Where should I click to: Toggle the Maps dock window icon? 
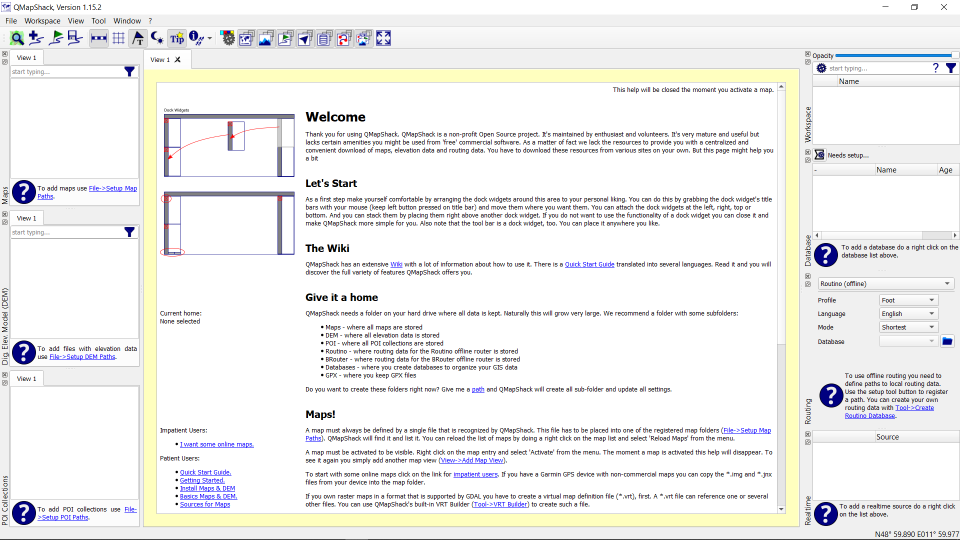[247, 39]
